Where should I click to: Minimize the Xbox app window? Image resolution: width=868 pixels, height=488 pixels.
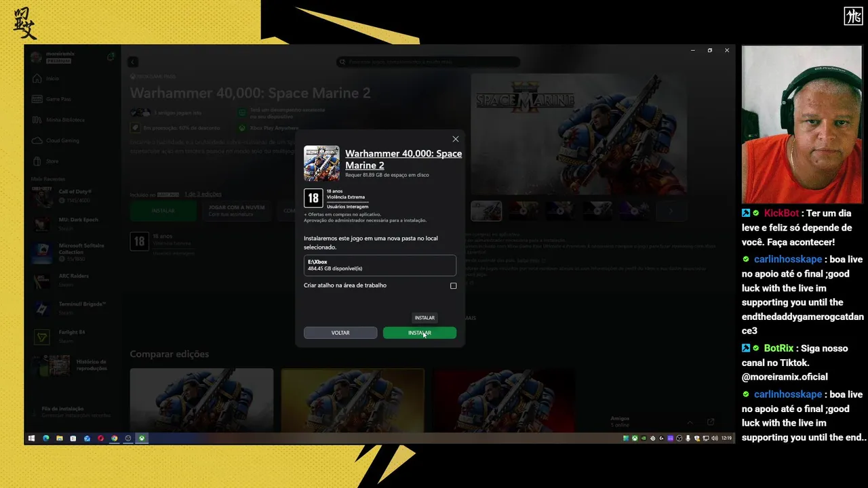point(692,50)
